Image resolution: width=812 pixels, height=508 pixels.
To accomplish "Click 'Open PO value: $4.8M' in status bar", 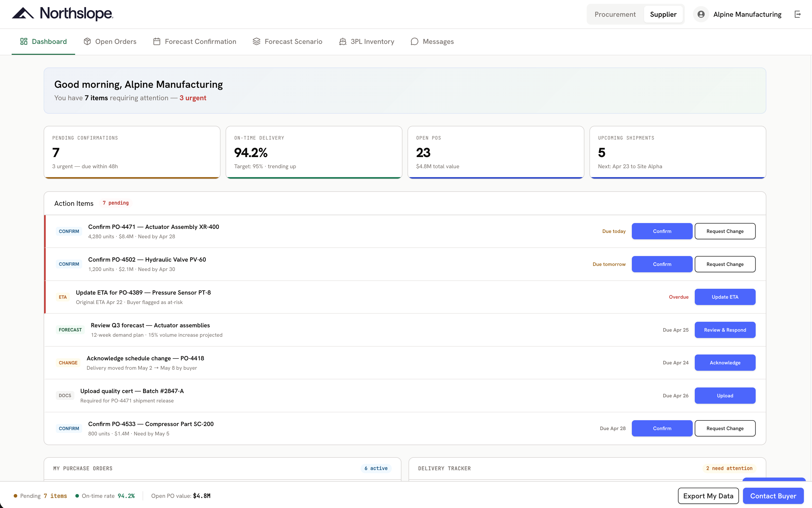I will click(x=181, y=496).
